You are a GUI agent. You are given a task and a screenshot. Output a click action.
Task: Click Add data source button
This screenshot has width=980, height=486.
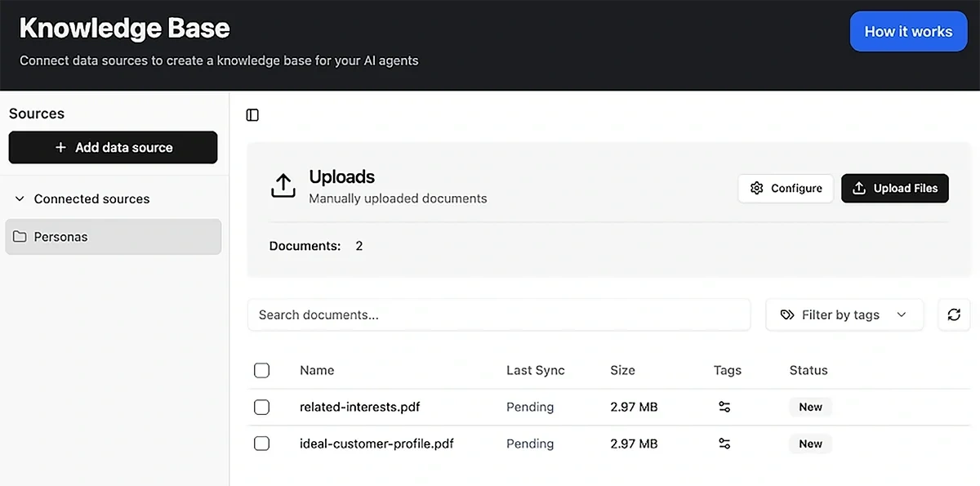tap(113, 148)
